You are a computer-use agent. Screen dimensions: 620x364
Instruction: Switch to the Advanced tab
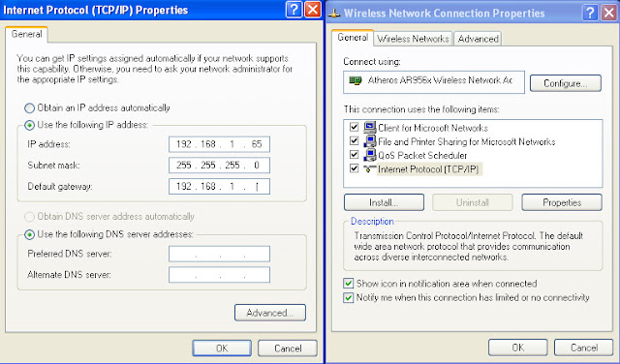coord(478,39)
